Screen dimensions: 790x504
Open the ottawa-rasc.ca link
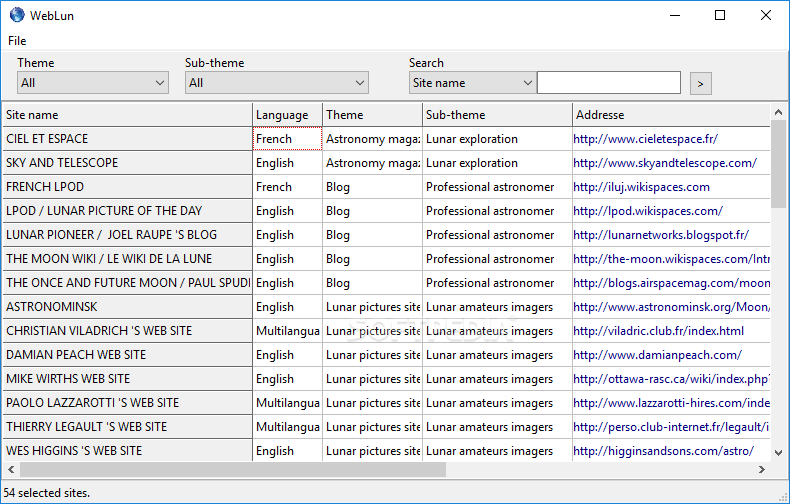[672, 379]
